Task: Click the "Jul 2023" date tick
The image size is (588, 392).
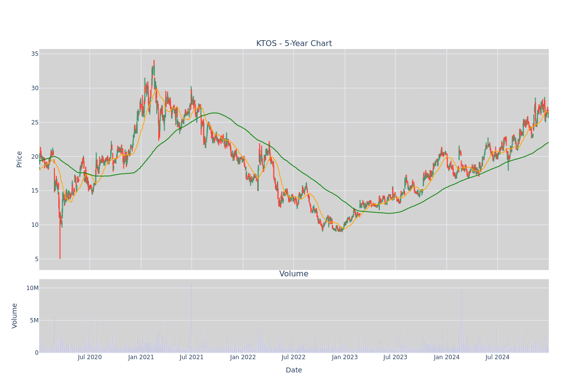Action: coord(395,357)
